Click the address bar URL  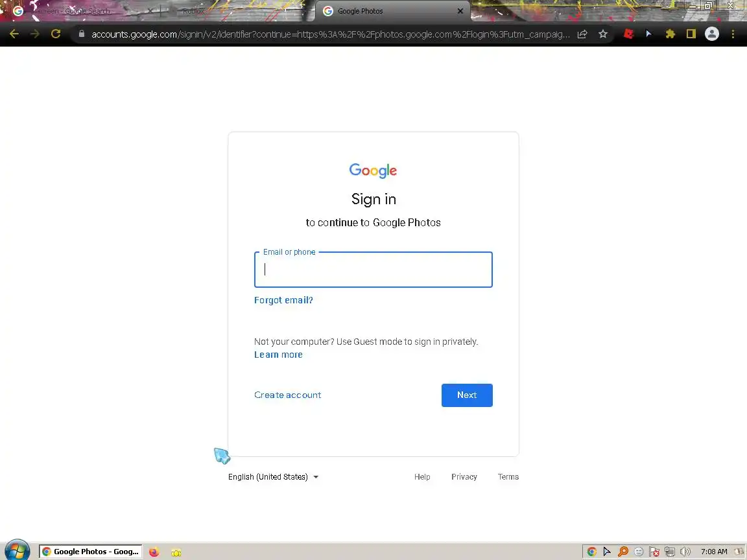coord(330,34)
